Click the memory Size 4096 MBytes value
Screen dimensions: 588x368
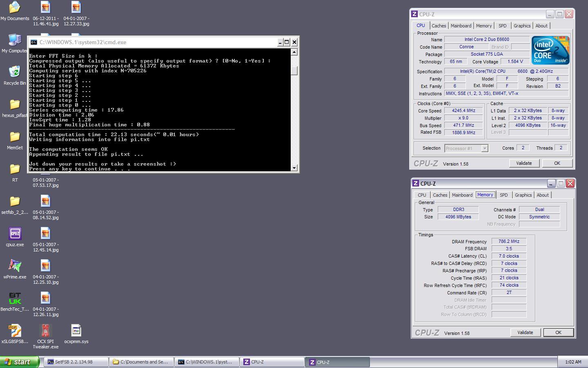point(458,217)
